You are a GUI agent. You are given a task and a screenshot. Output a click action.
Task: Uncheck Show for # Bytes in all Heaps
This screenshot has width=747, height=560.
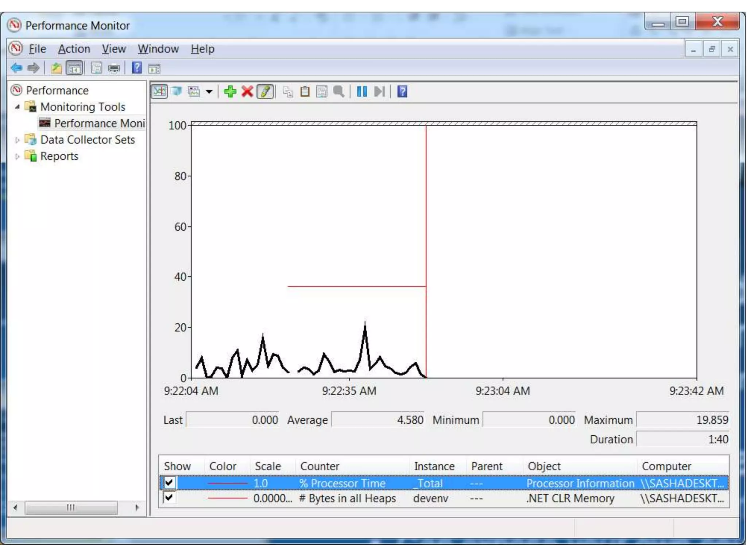(x=169, y=498)
